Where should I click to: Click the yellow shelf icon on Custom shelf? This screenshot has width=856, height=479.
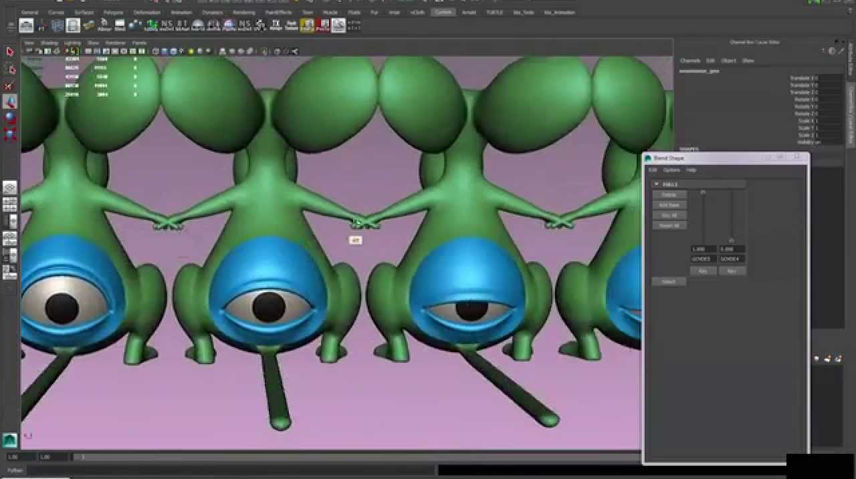tap(307, 25)
